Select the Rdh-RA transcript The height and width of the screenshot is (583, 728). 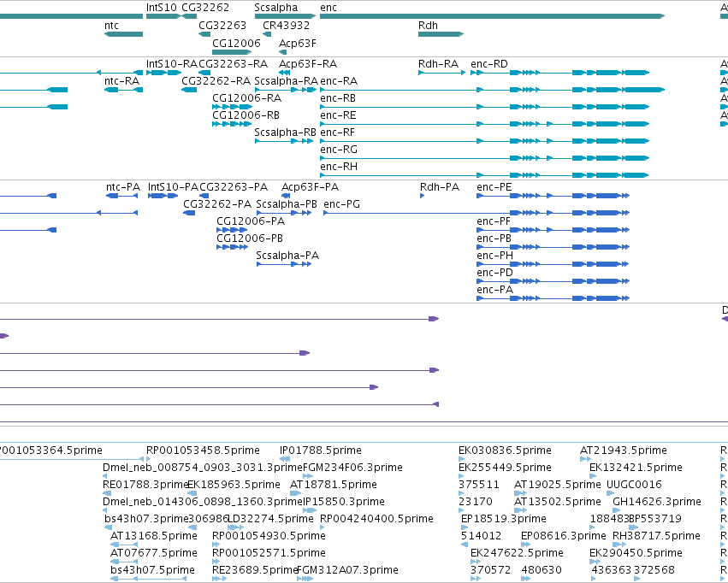tap(441, 73)
